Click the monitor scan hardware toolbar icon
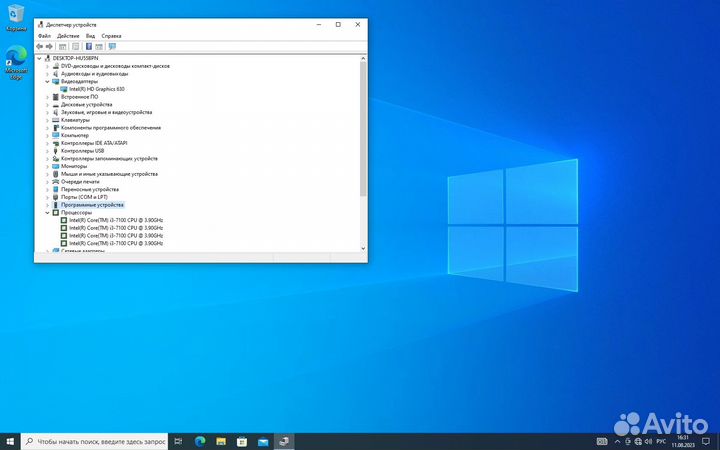Screen dimensions: 720x450 (x=112, y=46)
